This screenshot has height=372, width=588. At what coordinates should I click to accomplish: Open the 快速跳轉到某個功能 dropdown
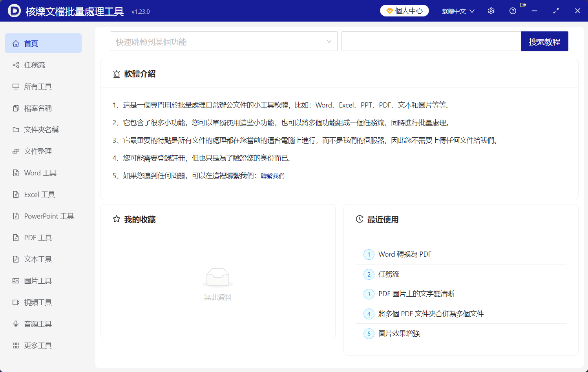223,41
